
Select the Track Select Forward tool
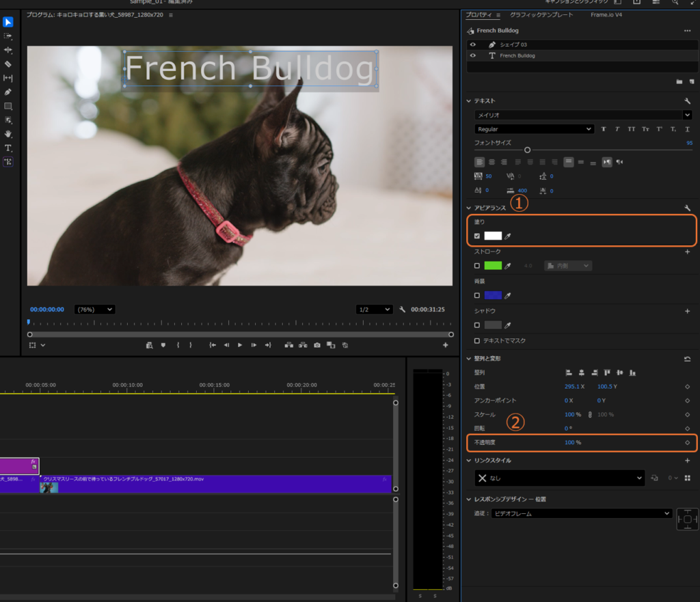tap(8, 36)
